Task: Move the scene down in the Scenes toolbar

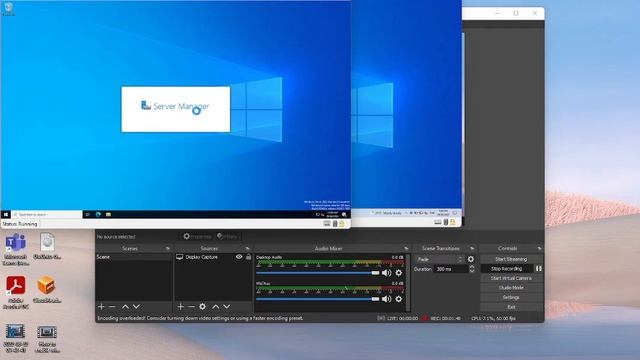Action: 136,306
